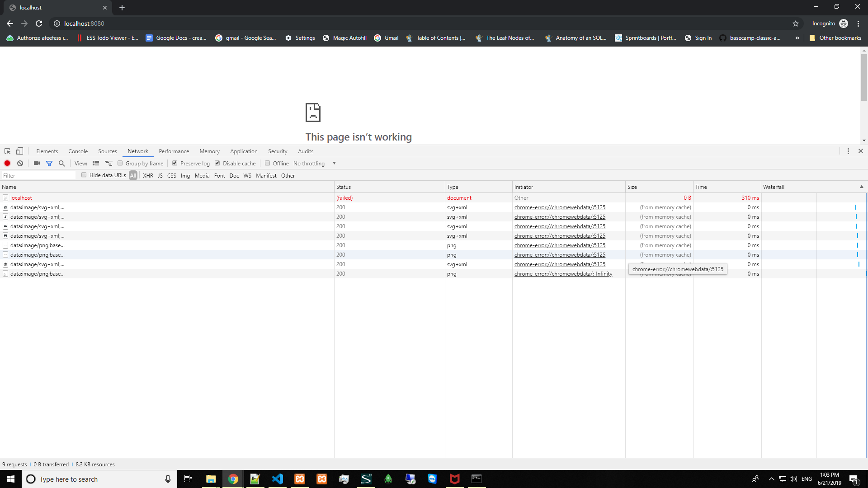Toggle the network filter funnel icon
This screenshot has height=488, width=868.
pos(49,164)
